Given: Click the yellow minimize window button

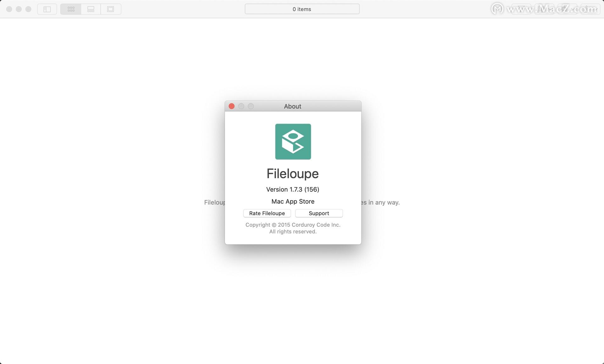Looking at the screenshot, I should coord(241,106).
